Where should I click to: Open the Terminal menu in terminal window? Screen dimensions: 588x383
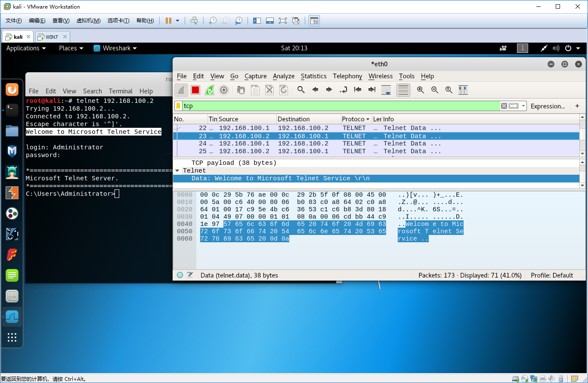(x=121, y=91)
